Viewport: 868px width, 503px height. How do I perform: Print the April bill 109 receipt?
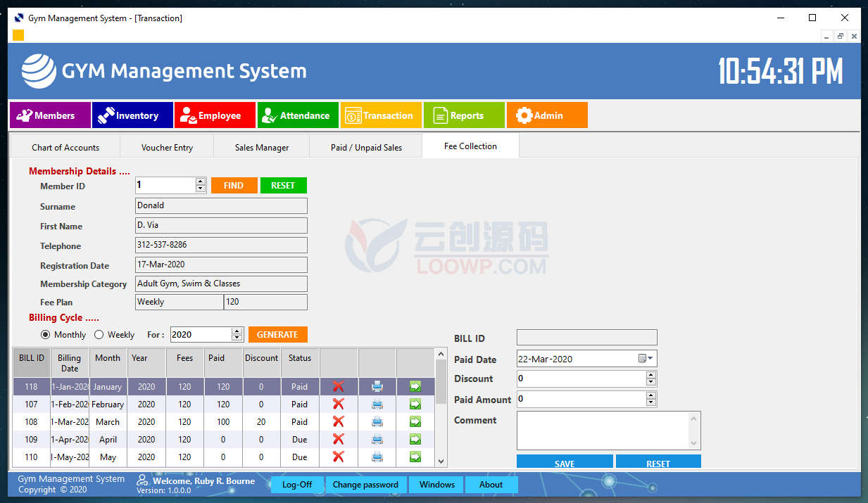coord(377,439)
